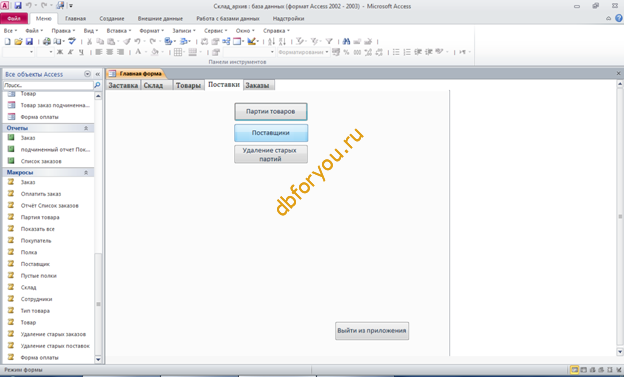
Task: Click the Cut scissors icon
Action: [90, 41]
